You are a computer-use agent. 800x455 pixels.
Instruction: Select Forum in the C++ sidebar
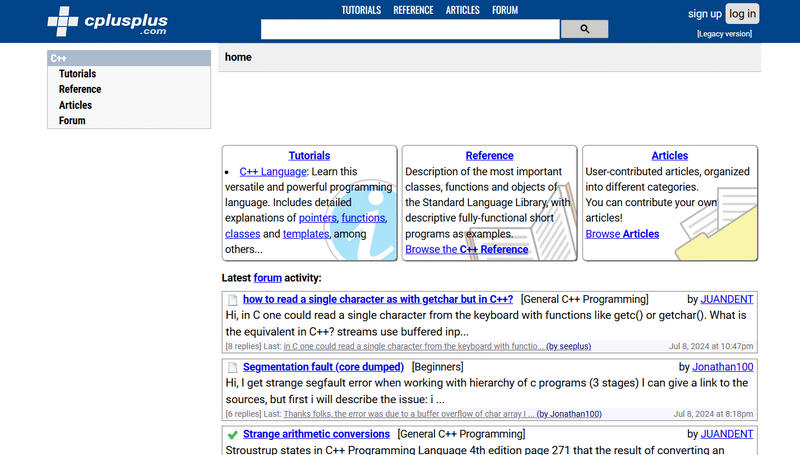coord(72,121)
